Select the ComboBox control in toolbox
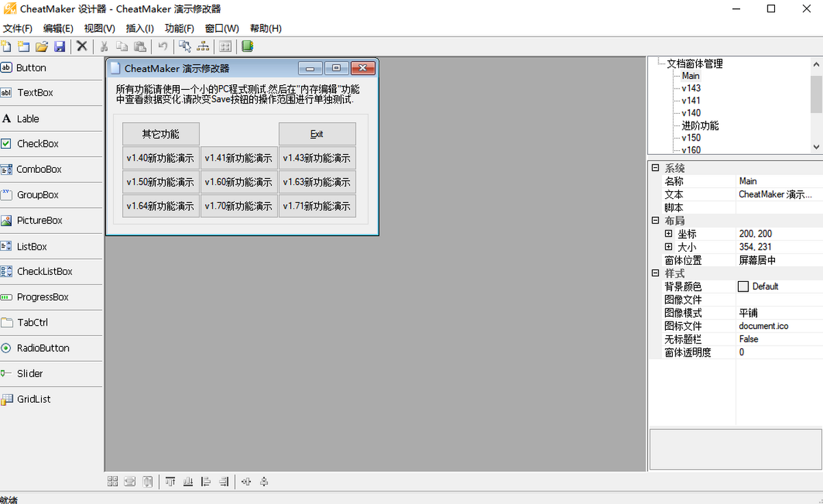Image resolution: width=823 pixels, height=504 pixels. (51, 169)
